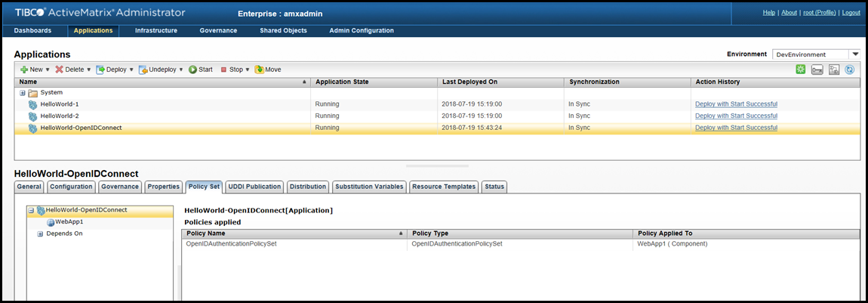Click the red Stop square icon
The image size is (868, 303).
(223, 70)
